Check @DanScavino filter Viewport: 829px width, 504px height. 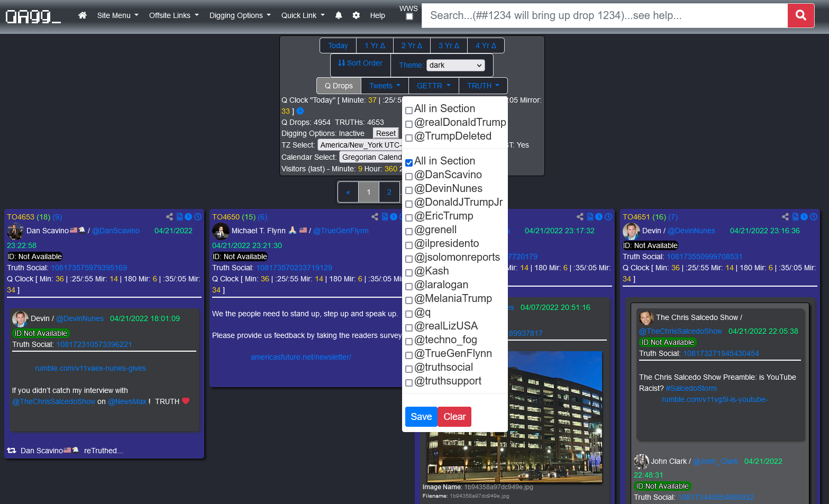[x=409, y=177]
